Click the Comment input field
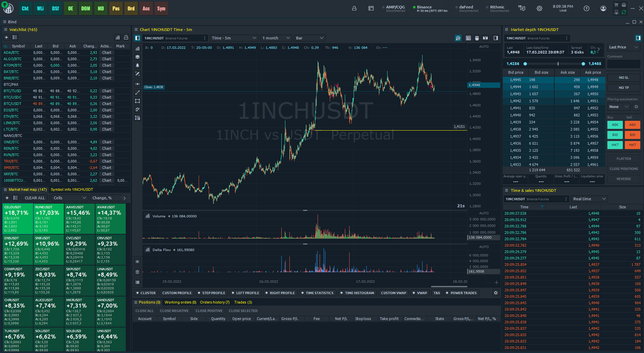Image resolution: width=644 pixels, height=353 pixels. click(624, 64)
